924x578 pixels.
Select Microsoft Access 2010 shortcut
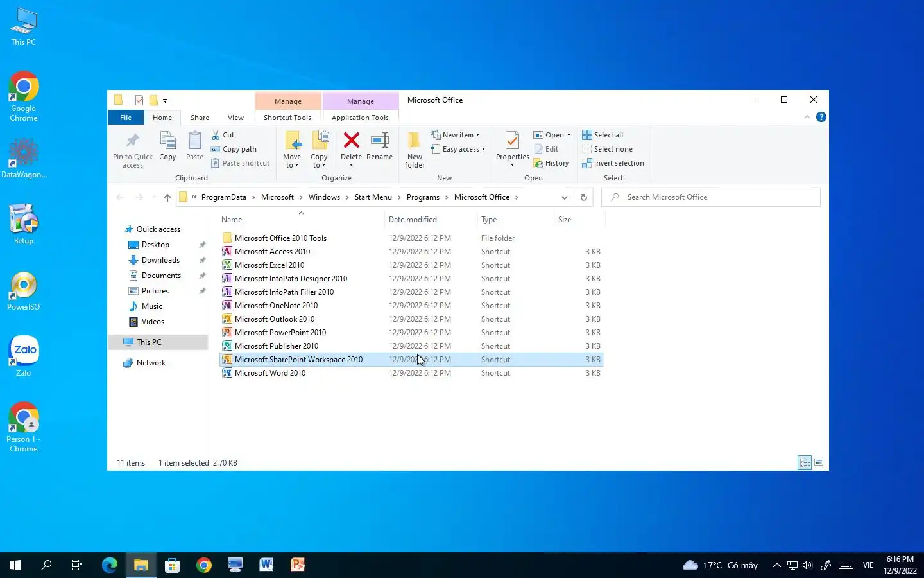click(411, 252)
